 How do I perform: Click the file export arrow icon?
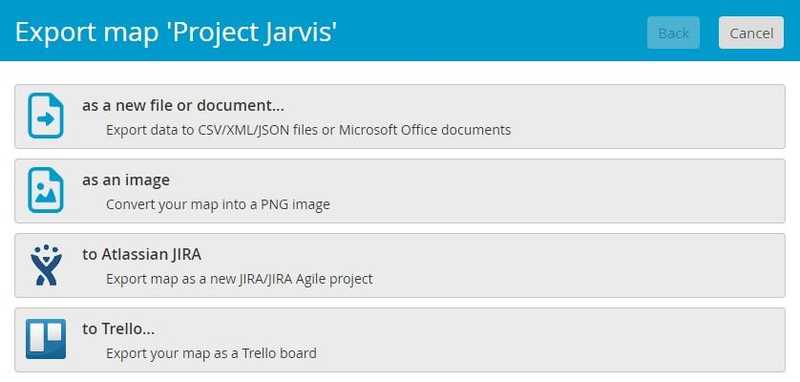point(45,116)
